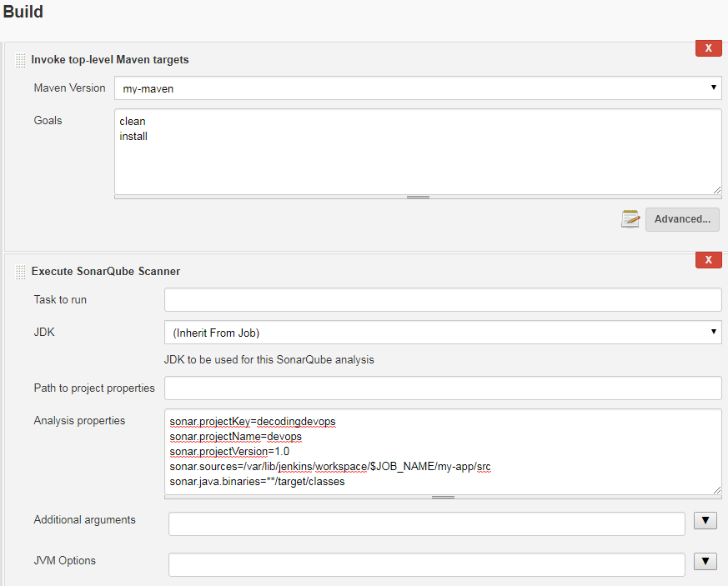The width and height of the screenshot is (728, 586).
Task: Delete the Invoke top-level Maven targets step
Action: (x=708, y=48)
